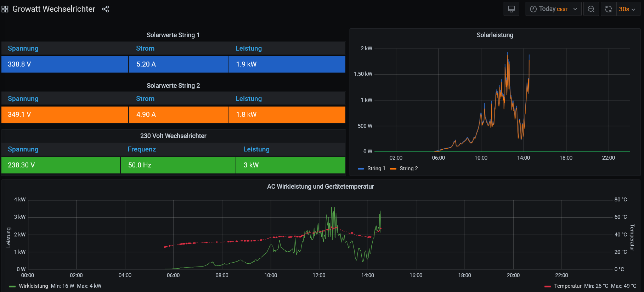Click the Min: 26 °C legend value
This screenshot has width=644, height=292.
(596, 286)
